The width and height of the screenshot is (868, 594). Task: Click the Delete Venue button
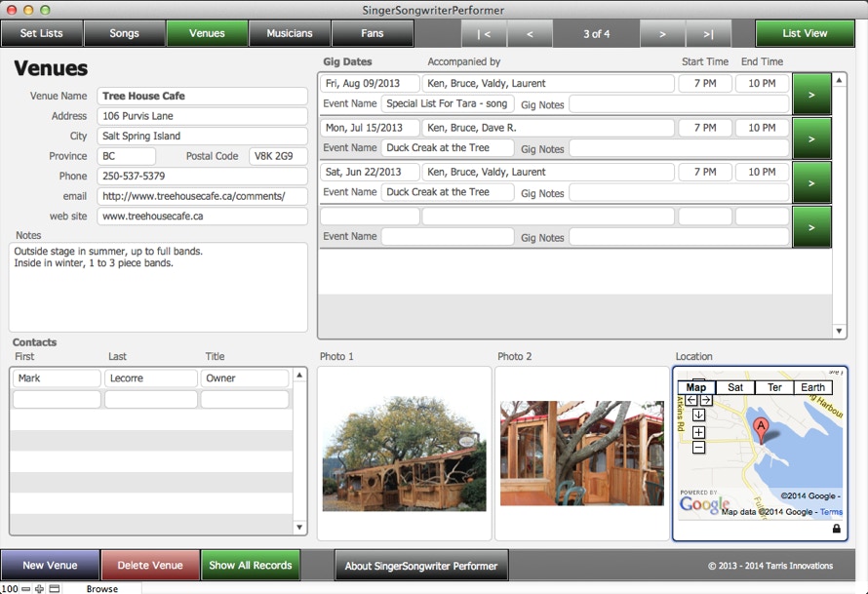tap(150, 566)
